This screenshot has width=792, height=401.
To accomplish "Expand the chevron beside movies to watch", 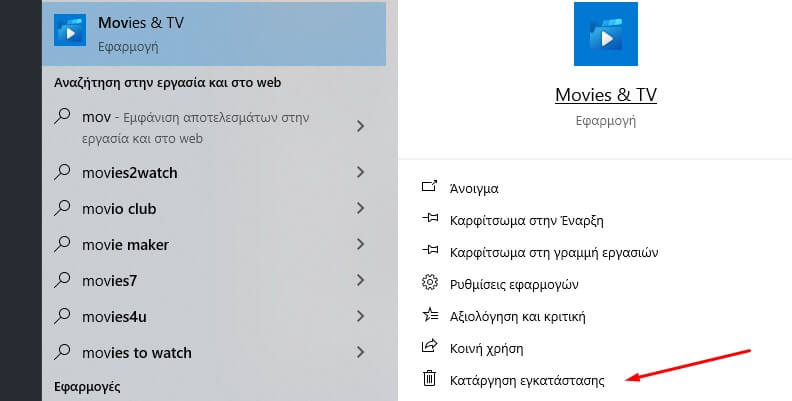I will (x=360, y=353).
